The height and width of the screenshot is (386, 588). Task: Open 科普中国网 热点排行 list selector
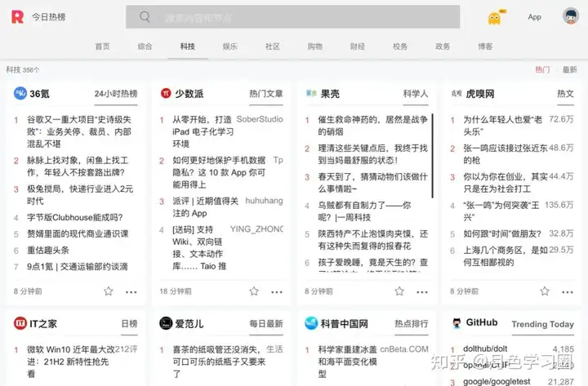click(x=412, y=323)
